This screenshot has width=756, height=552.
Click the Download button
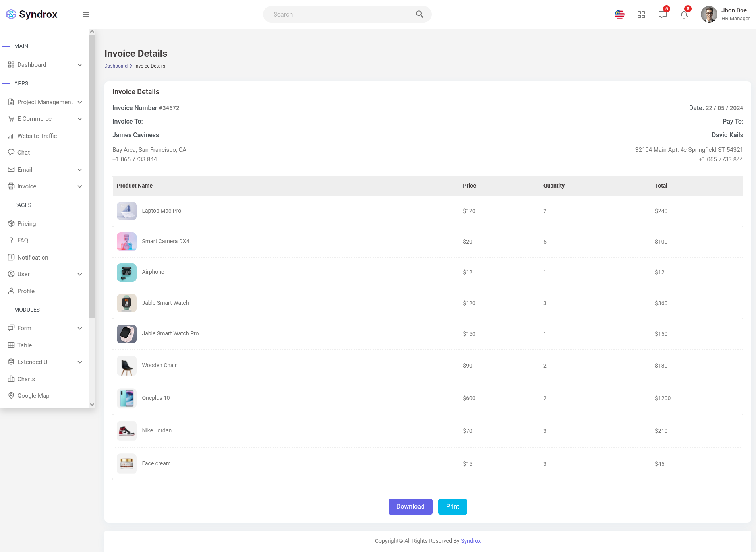point(410,507)
